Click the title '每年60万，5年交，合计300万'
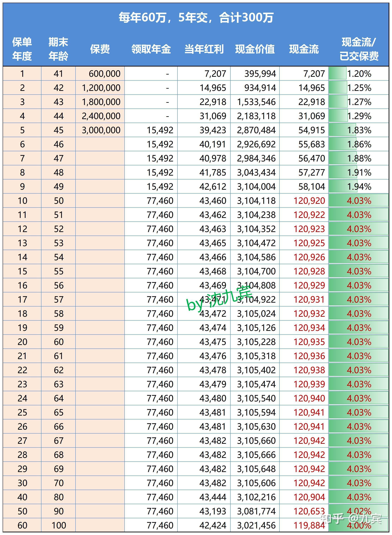The height and width of the screenshot is (535, 392). [196, 18]
